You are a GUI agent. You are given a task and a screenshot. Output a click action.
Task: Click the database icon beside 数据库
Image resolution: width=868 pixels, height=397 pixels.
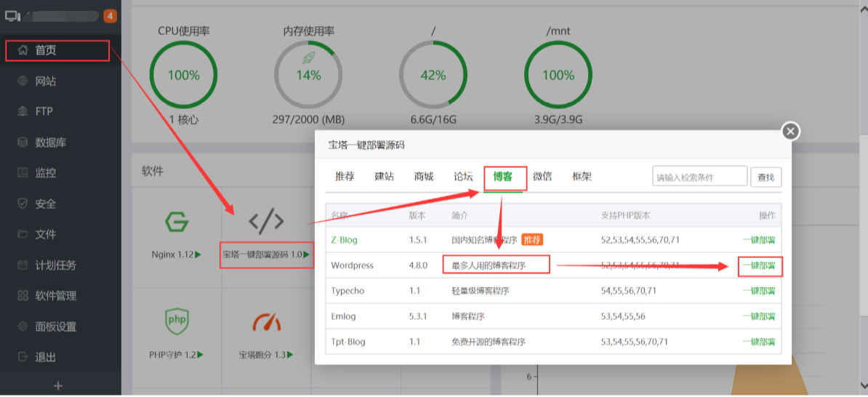pos(23,143)
